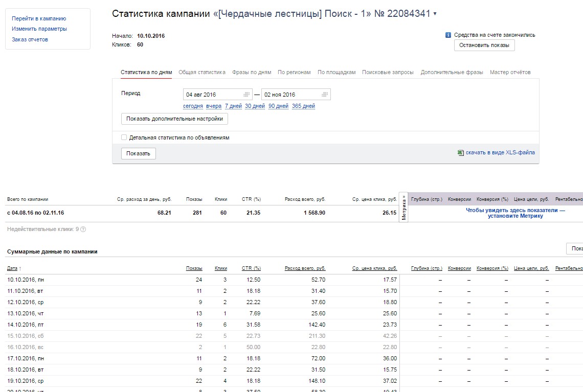The image size is (583, 392).
Task: Open the Заказ отчетов link
Action: pyautogui.click(x=30, y=39)
